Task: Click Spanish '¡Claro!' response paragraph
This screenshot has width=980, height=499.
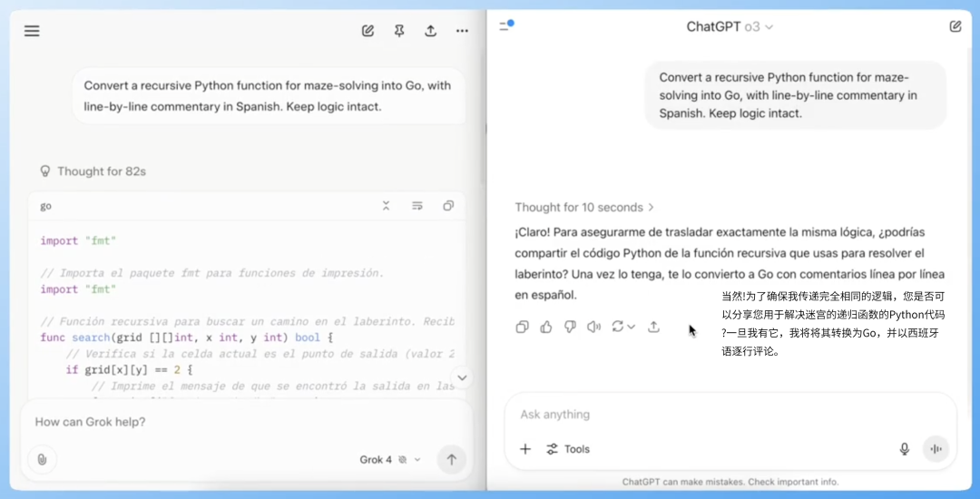Action: click(x=730, y=263)
